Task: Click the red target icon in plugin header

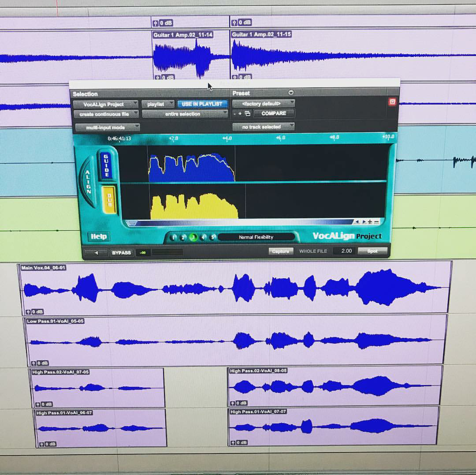Action: coord(392,102)
